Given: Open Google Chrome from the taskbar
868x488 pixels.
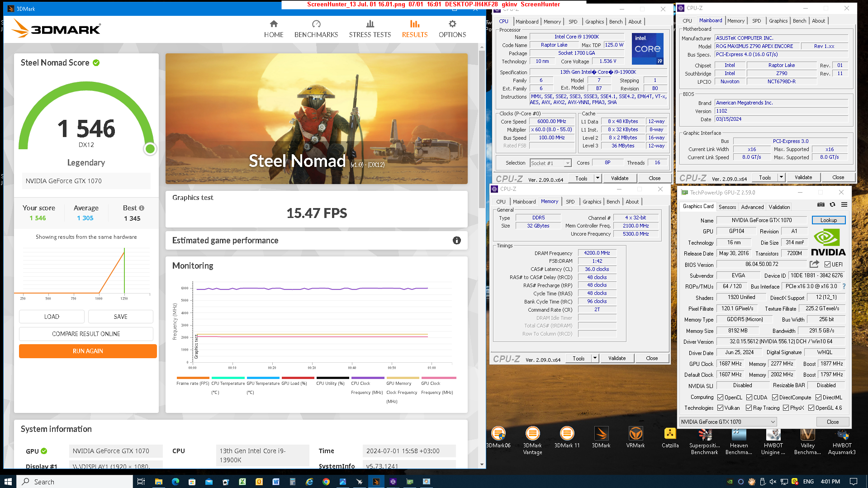Looking at the screenshot, I should click(326, 482).
